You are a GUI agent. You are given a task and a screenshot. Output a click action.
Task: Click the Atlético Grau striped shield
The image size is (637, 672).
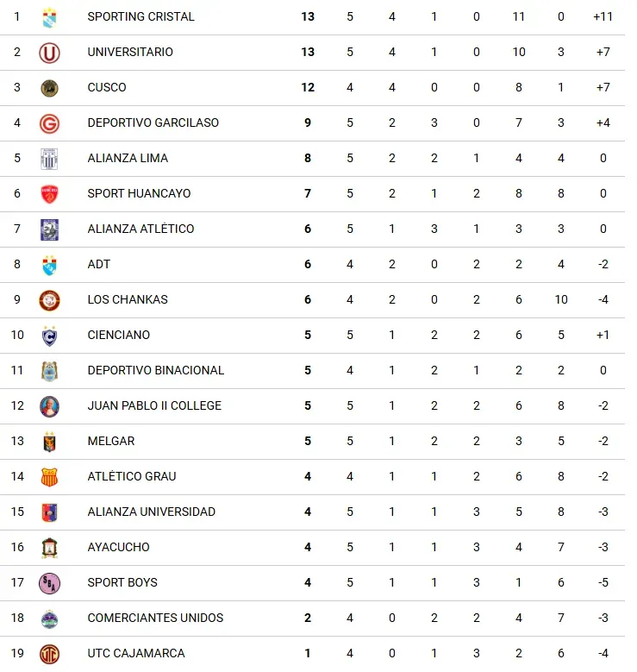tap(50, 477)
